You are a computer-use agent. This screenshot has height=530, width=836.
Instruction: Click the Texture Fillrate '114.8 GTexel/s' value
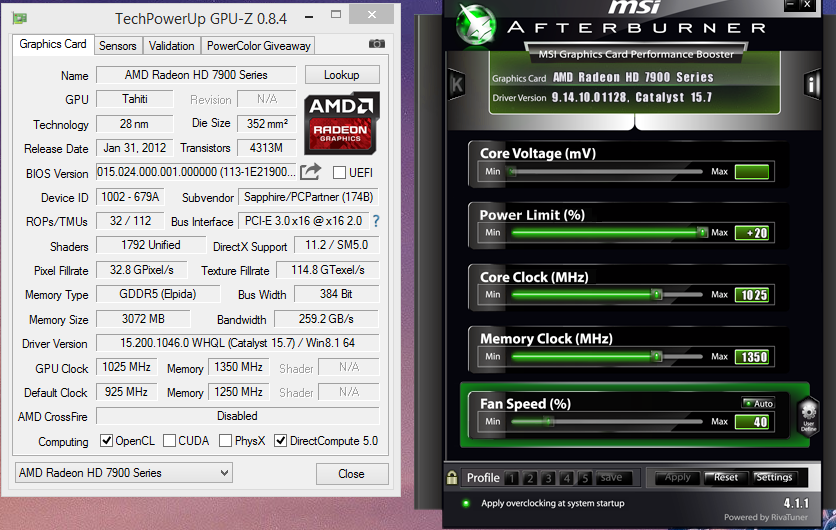coord(328,270)
